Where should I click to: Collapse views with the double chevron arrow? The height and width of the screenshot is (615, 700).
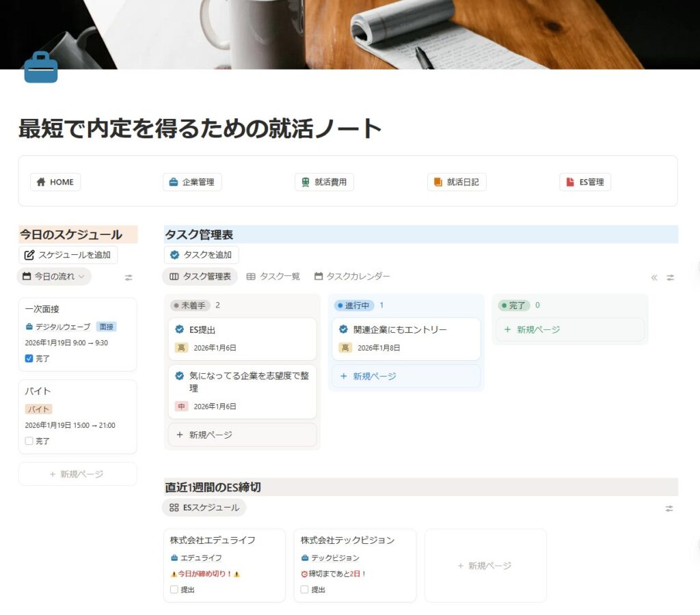(654, 277)
